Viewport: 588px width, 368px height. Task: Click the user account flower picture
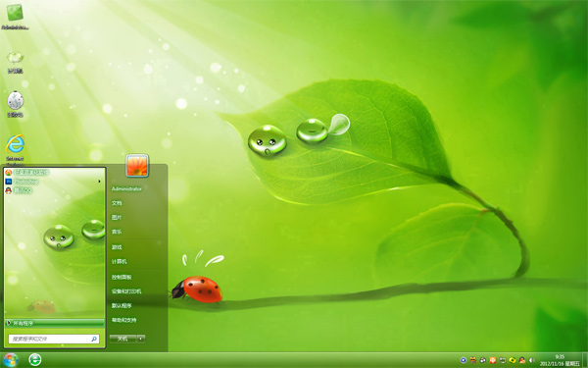point(137,165)
